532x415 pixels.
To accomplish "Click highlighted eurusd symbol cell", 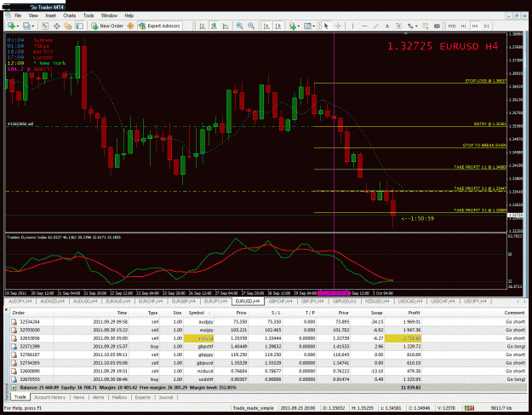I will coord(199,338).
